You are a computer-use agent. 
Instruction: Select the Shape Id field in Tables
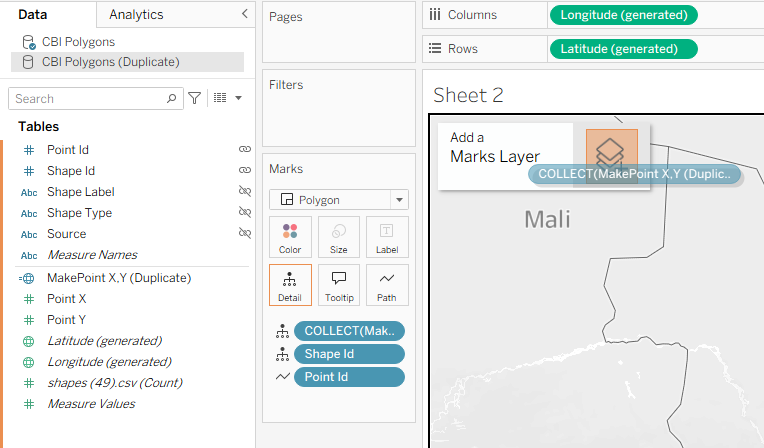[x=71, y=171]
